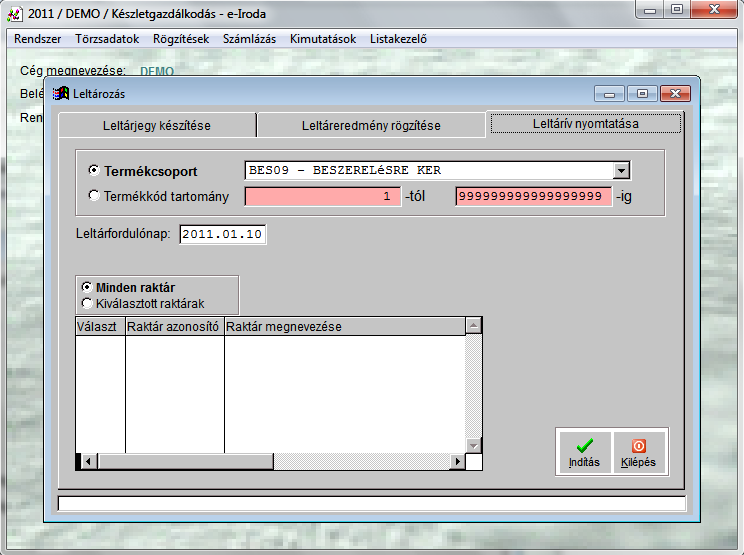Viewport: 744px width, 555px height.
Task: Select the Termékkód tartomány radio option
Action: 94,196
